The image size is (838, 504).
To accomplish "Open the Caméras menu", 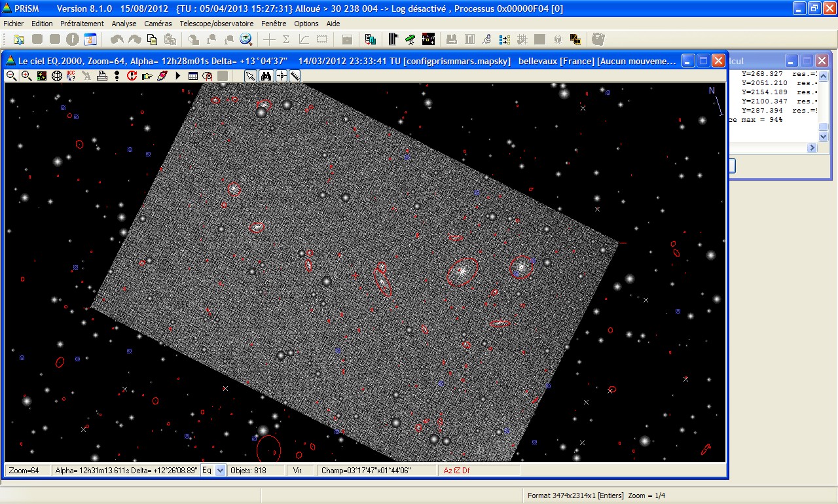I will pos(158,24).
